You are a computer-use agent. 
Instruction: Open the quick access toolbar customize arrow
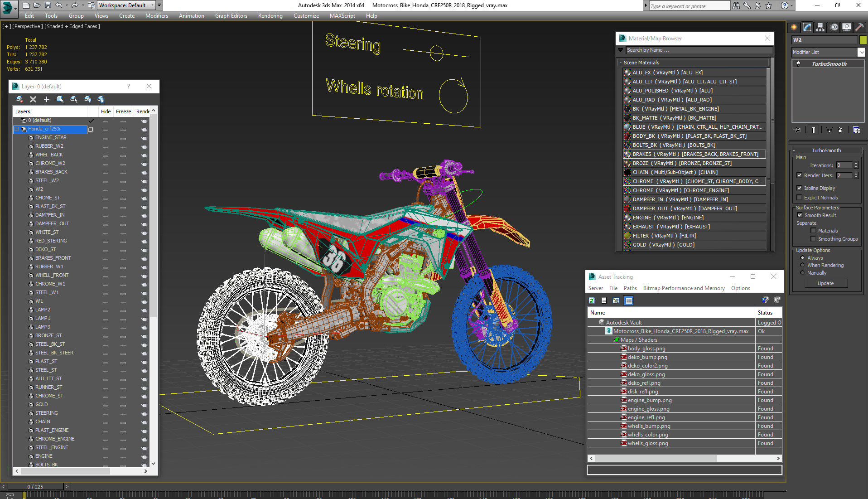pos(159,5)
